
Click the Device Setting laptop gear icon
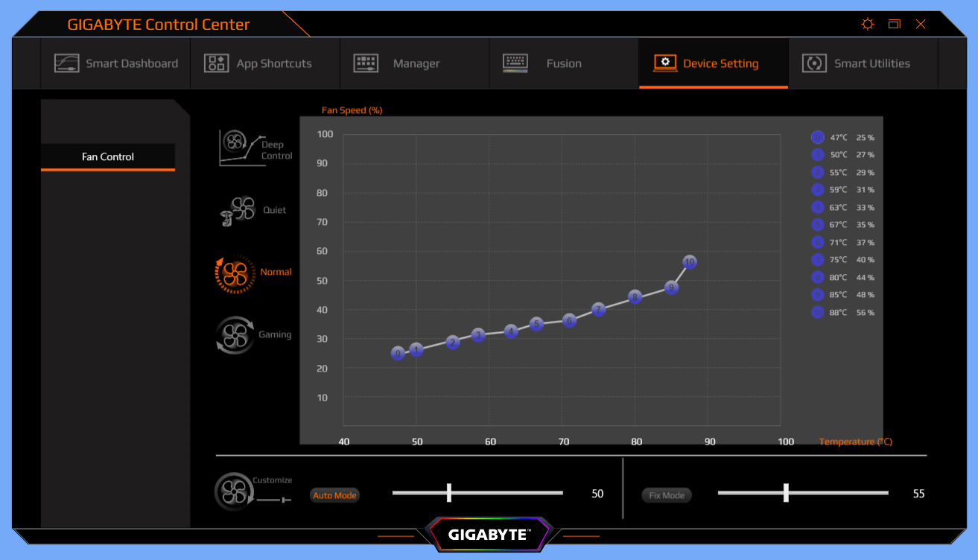665,63
